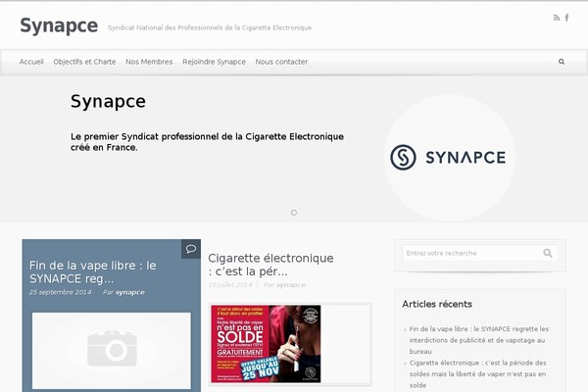Open Nous contacter page
Image resolution: width=588 pixels, height=392 pixels.
(x=281, y=62)
